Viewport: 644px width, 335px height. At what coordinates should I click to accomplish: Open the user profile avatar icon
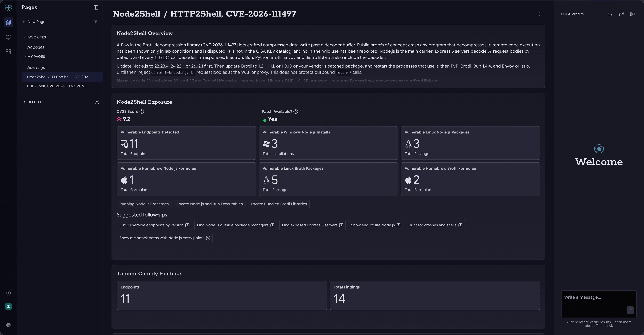pos(8,306)
